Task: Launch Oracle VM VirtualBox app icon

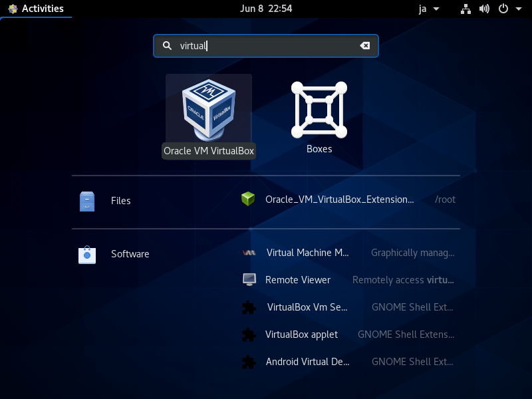Action: 209,110
